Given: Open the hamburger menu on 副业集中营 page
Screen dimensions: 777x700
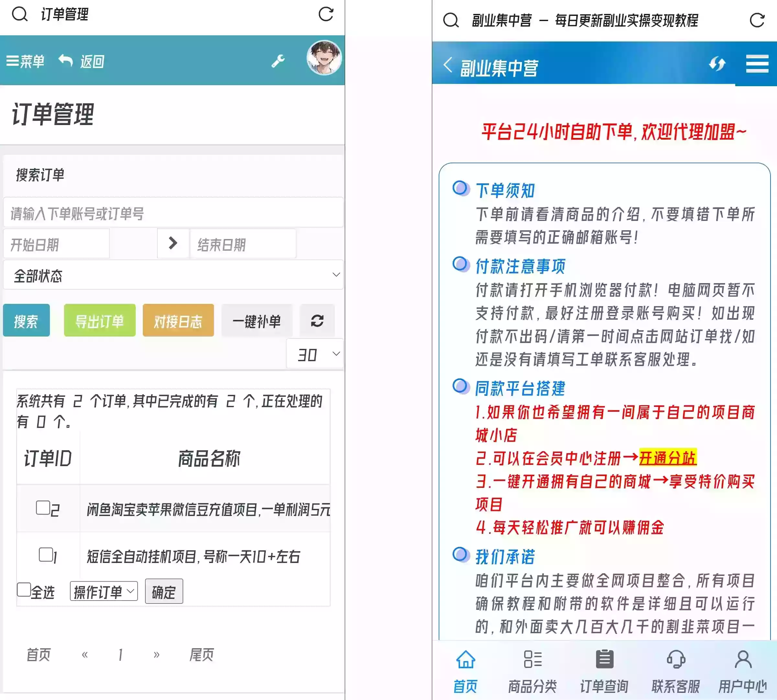Looking at the screenshot, I should [756, 64].
